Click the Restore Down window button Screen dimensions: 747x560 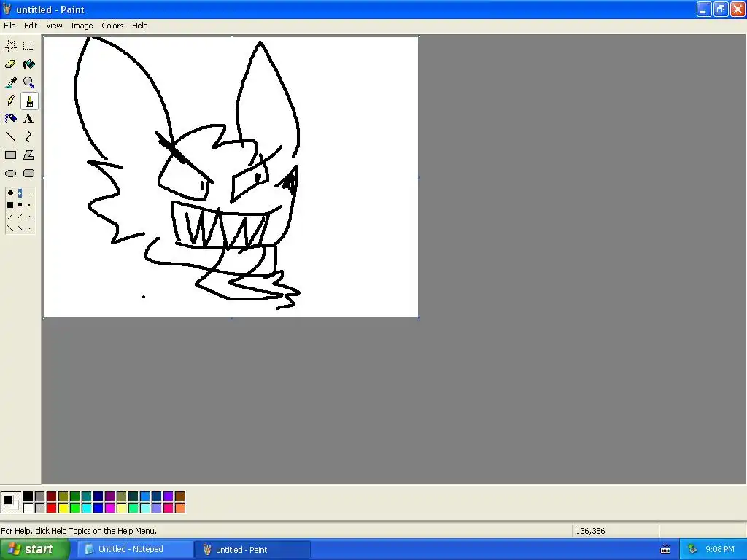point(720,9)
